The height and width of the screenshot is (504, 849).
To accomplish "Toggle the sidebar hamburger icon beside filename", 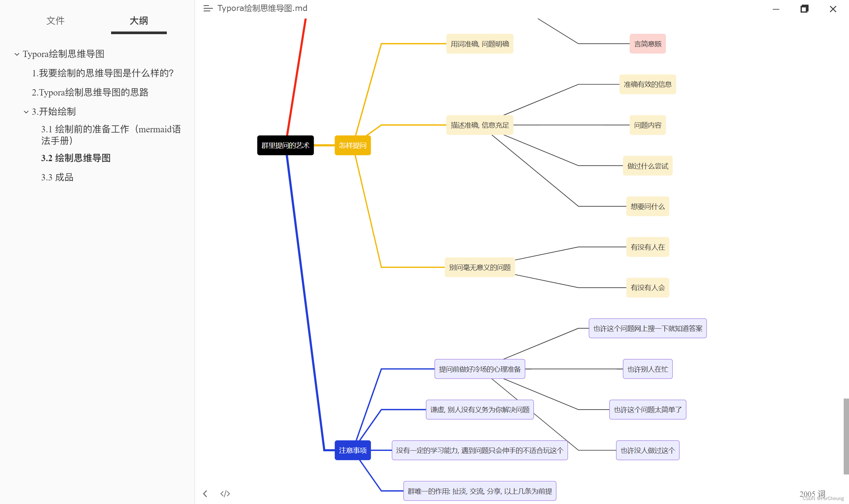I will point(208,9).
